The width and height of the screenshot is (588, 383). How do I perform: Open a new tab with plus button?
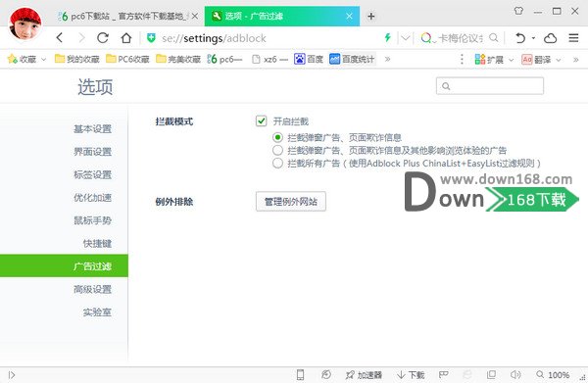[370, 16]
